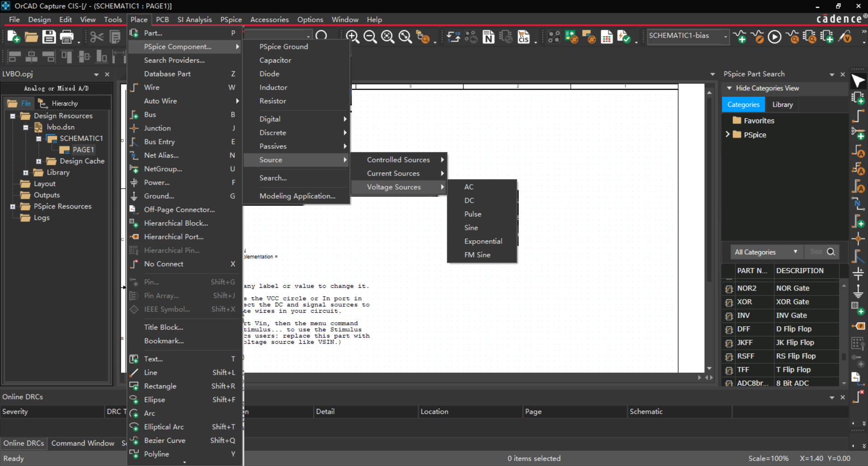
Task: Expand the PSpice Resources tree node
Action: pyautogui.click(x=13, y=206)
